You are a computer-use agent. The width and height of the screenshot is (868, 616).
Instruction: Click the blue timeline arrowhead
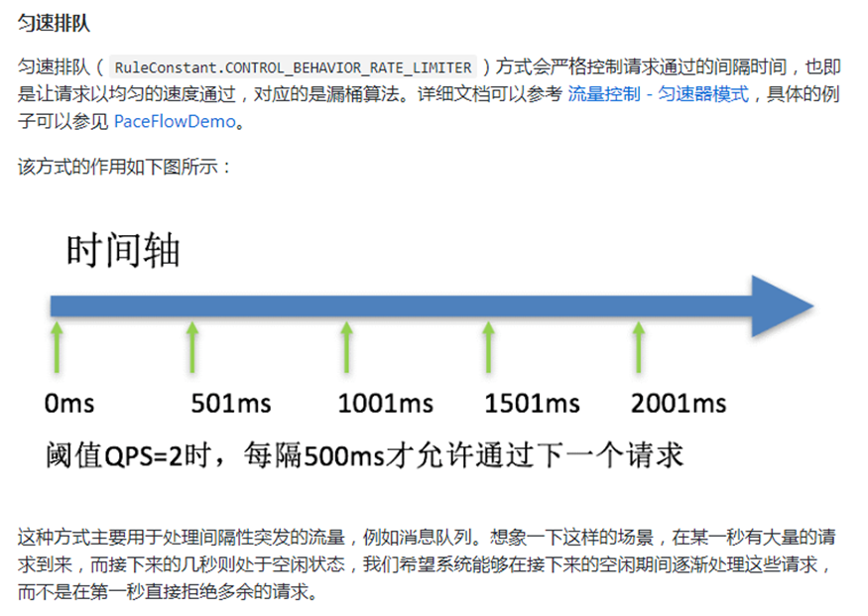(x=782, y=307)
